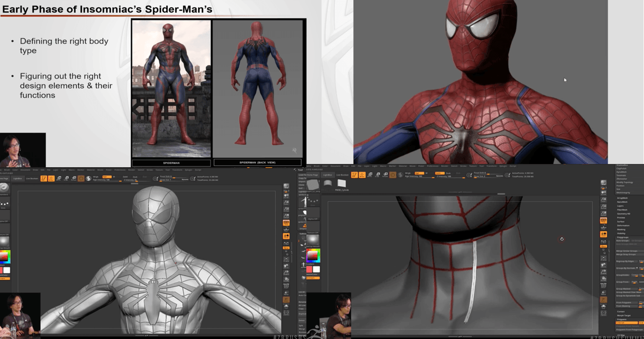Click Rgb Intensity slider in right window

[420, 177]
